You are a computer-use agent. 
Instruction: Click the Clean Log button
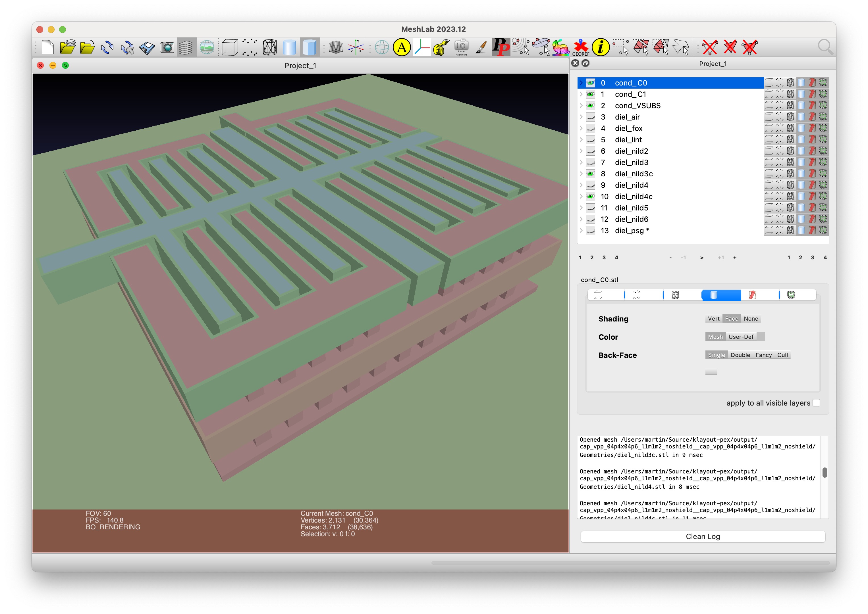[x=703, y=536]
